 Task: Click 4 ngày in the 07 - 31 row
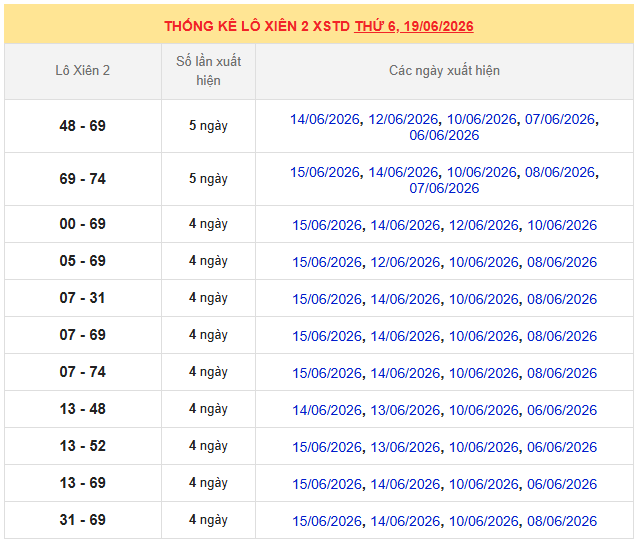(208, 298)
